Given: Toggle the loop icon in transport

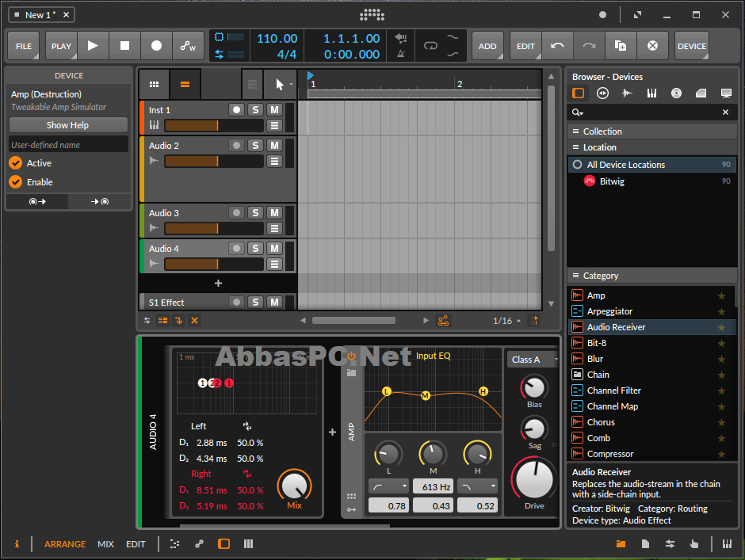Looking at the screenshot, I should point(430,46).
